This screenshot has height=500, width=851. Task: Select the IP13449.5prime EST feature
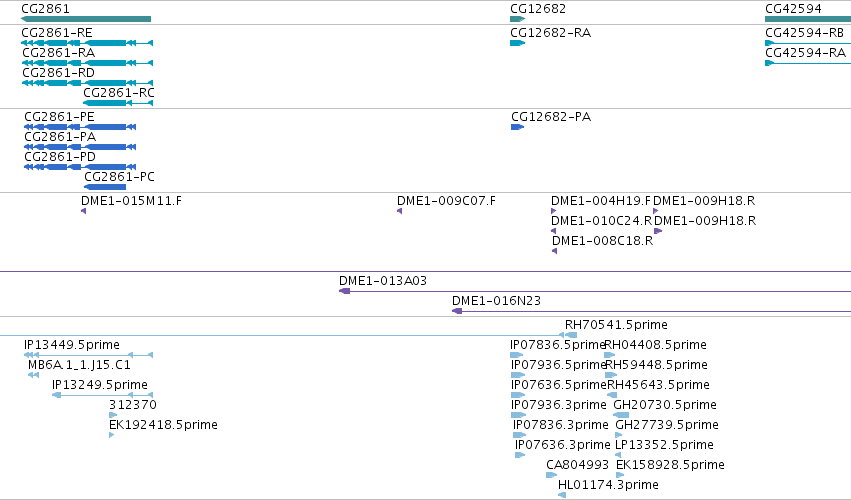(x=88, y=355)
